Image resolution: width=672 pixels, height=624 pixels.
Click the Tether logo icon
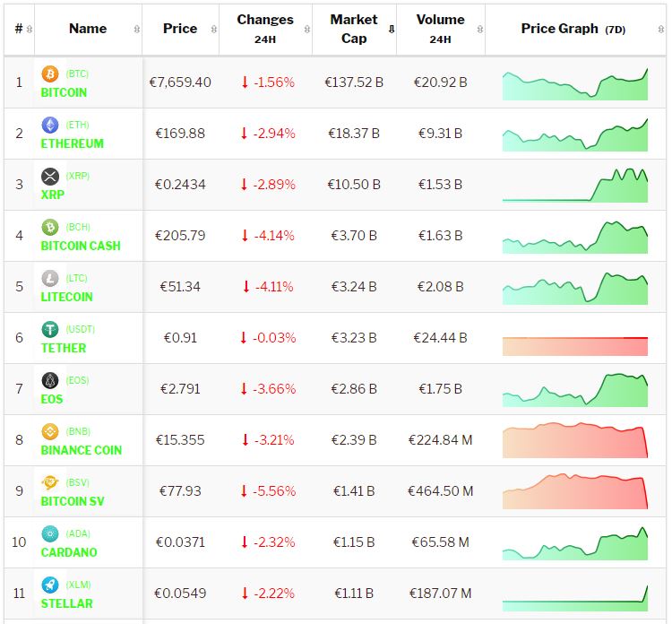coord(50,329)
